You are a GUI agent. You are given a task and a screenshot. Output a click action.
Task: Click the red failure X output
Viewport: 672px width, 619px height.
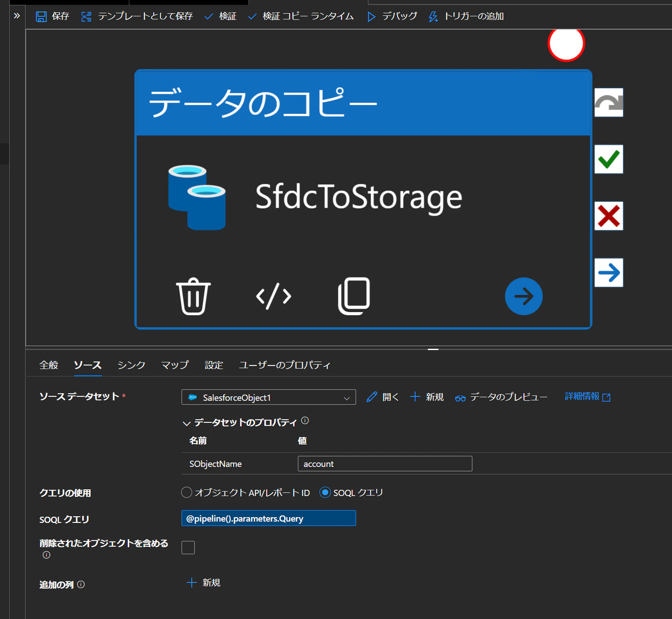[609, 216]
